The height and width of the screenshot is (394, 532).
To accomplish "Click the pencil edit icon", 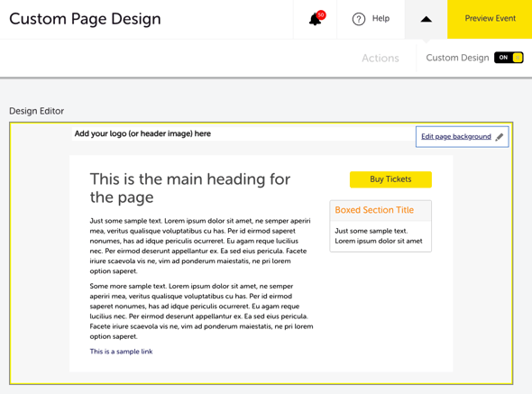I will [500, 137].
